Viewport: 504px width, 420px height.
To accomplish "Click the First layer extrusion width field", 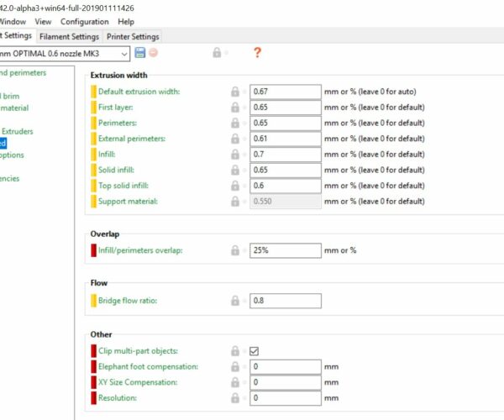I will click(285, 108).
